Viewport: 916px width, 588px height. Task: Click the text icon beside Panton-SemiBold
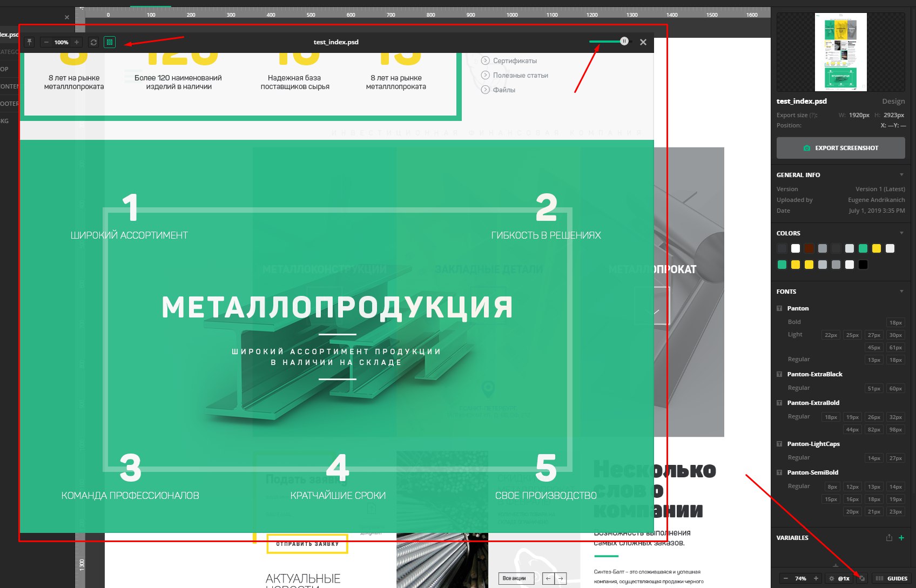[779, 472]
